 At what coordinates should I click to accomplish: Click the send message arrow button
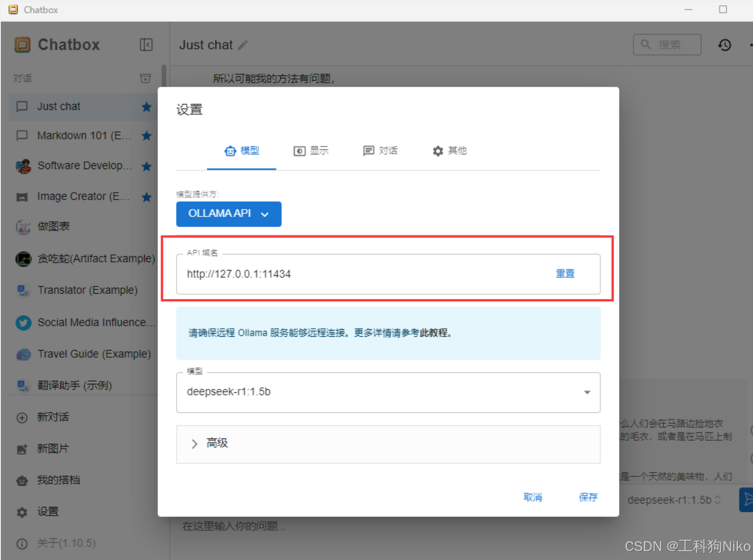(x=747, y=500)
